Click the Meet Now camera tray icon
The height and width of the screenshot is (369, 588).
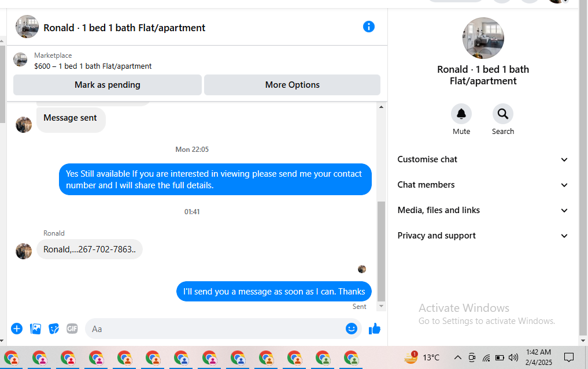(472, 358)
